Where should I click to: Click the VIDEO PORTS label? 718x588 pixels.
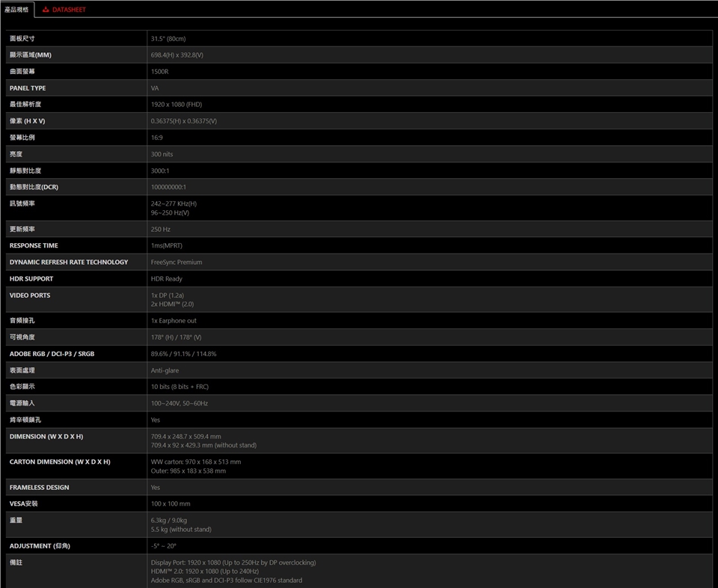pos(30,295)
